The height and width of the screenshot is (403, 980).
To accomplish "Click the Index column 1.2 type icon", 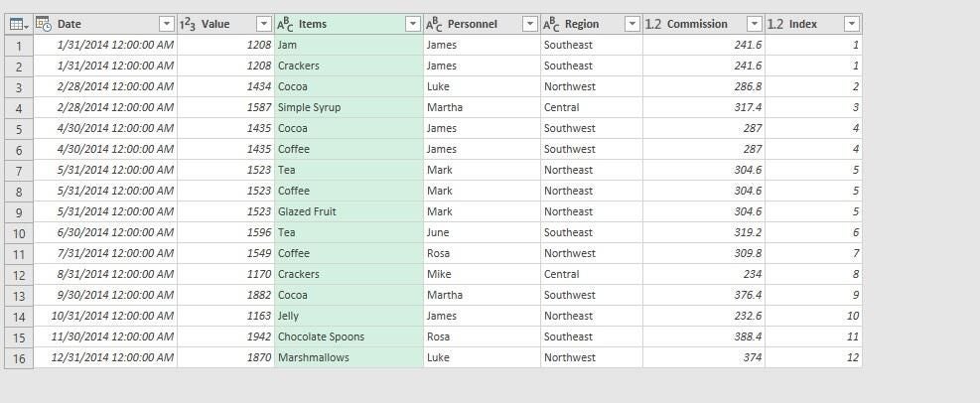I will click(775, 24).
